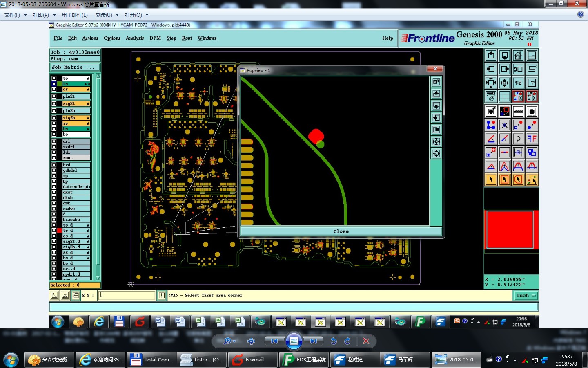
Task: Toggle the checkbox for layer 'cs'
Action: [x=54, y=89]
